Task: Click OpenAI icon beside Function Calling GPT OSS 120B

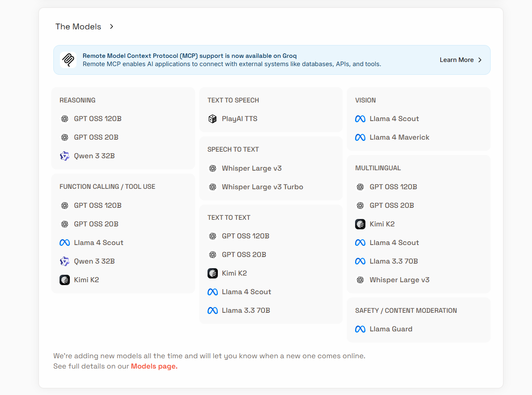Action: (x=65, y=206)
